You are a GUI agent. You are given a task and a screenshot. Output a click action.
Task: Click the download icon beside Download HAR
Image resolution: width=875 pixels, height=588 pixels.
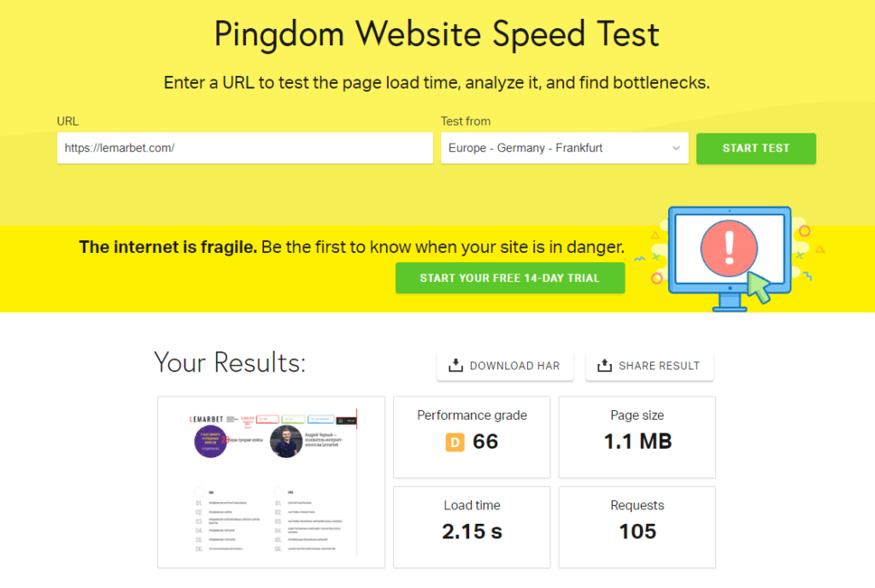pyautogui.click(x=455, y=366)
